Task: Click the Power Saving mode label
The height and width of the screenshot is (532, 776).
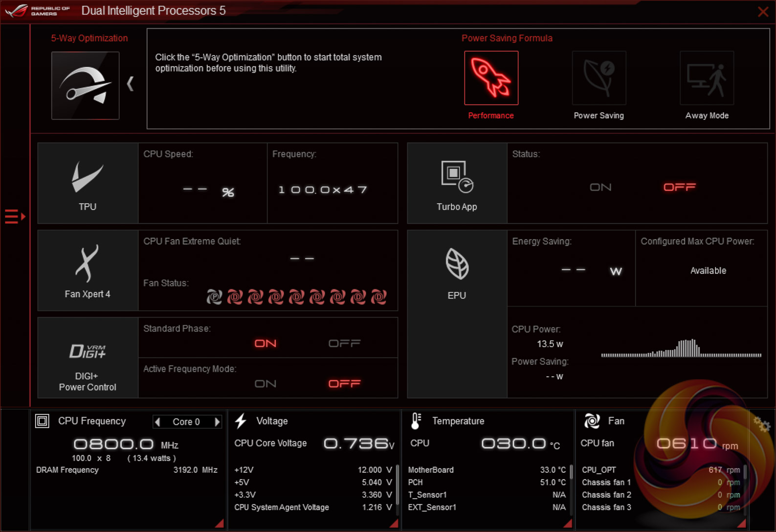Action: pos(599,116)
